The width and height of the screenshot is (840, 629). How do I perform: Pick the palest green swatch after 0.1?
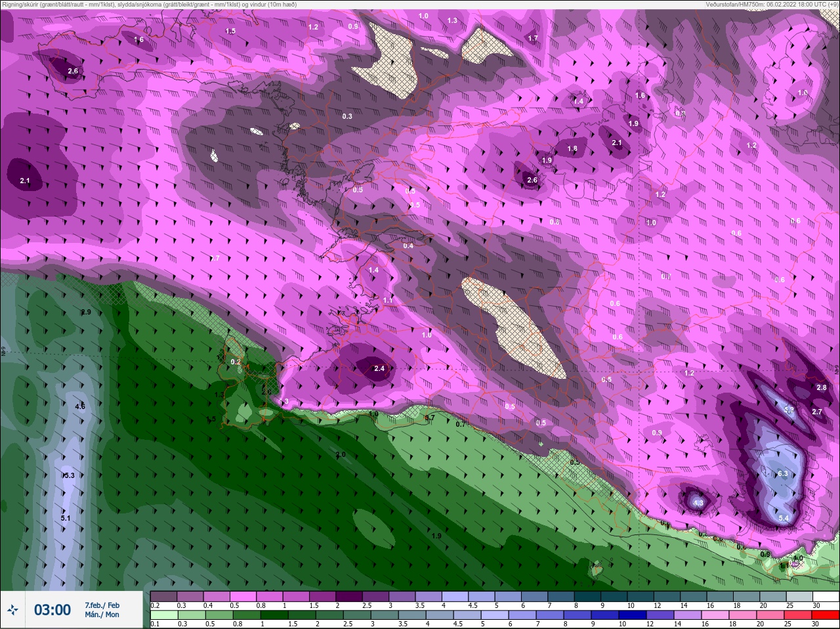(163, 615)
